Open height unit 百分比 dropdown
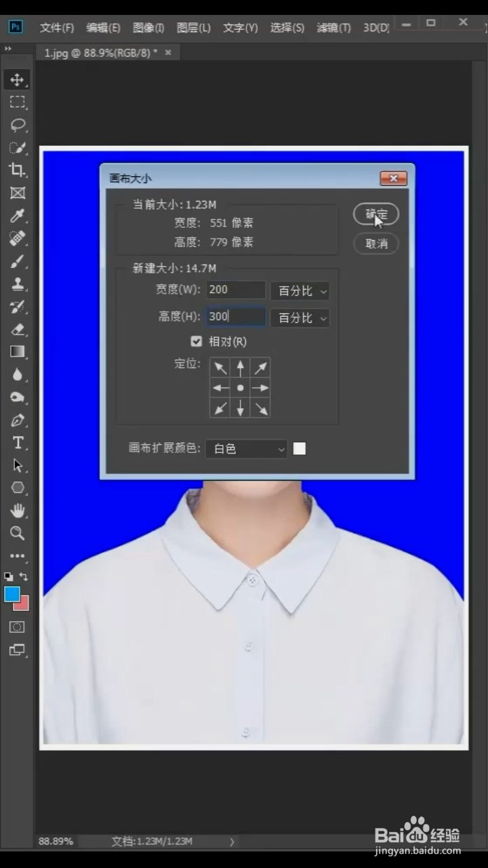This screenshot has width=488, height=868. tap(300, 318)
